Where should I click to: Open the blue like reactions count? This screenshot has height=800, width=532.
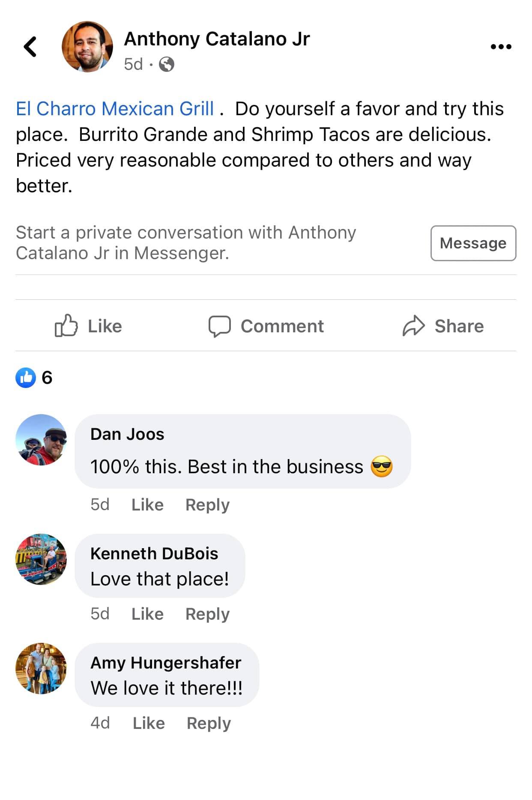(33, 377)
